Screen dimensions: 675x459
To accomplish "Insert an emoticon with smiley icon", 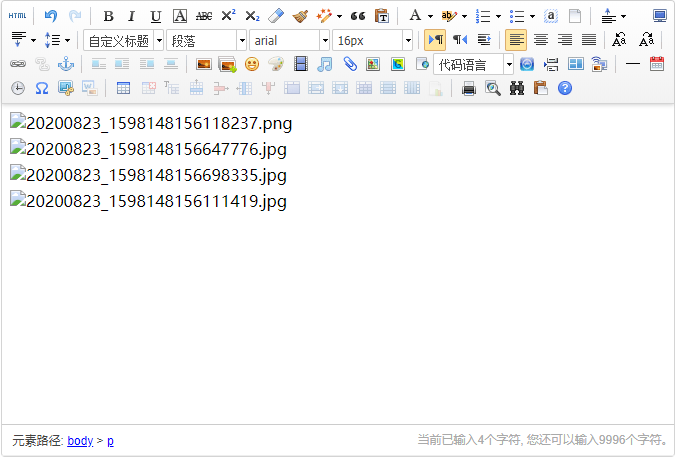I will 252,64.
